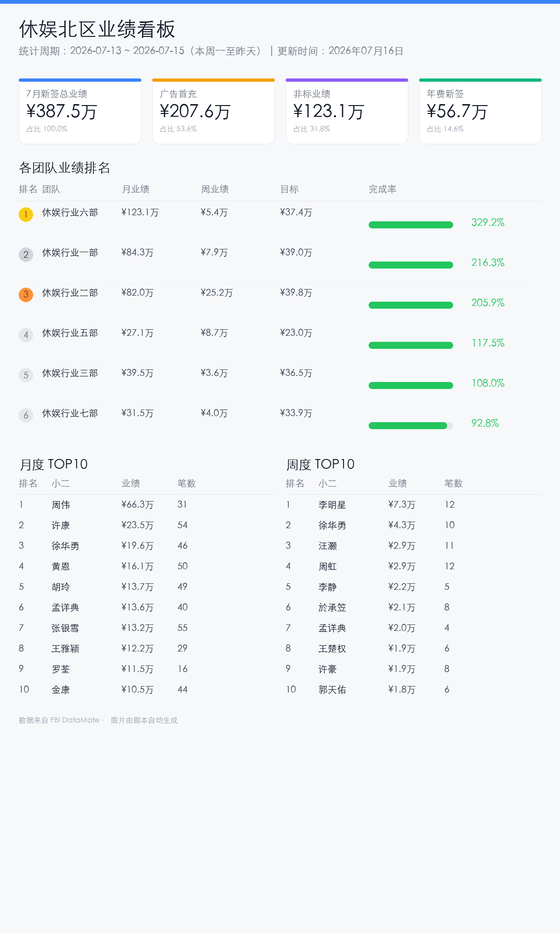
Task: Select 李明星 in the weekly TOP10
Action: (332, 505)
